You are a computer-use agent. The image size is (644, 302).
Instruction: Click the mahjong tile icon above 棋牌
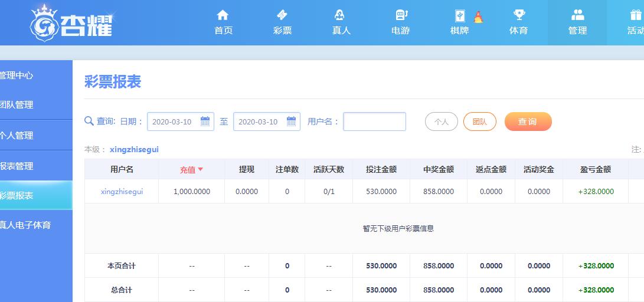pyautogui.click(x=460, y=15)
